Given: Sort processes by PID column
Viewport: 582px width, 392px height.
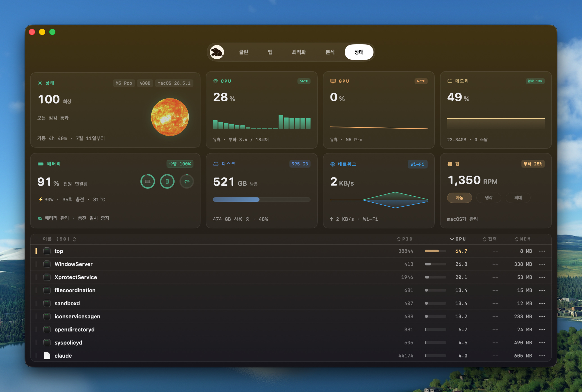Looking at the screenshot, I should [x=405, y=239].
